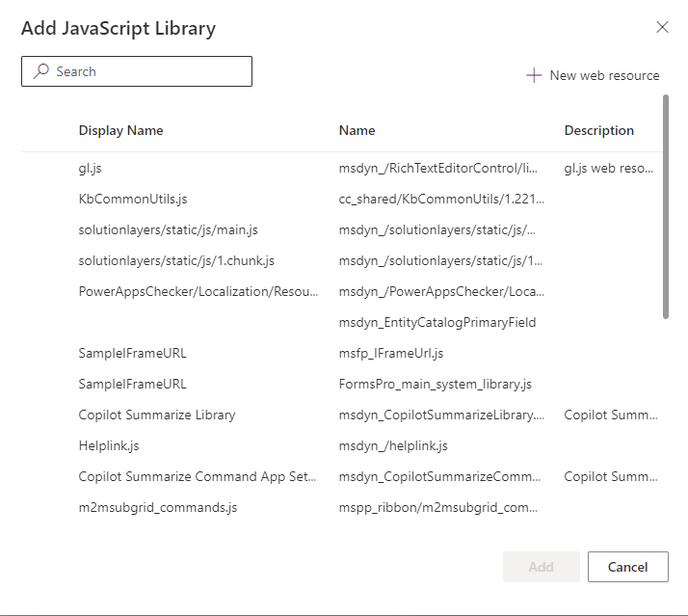Click msdyn_/helplink.js name cell
The image size is (688, 616).
tap(393, 445)
